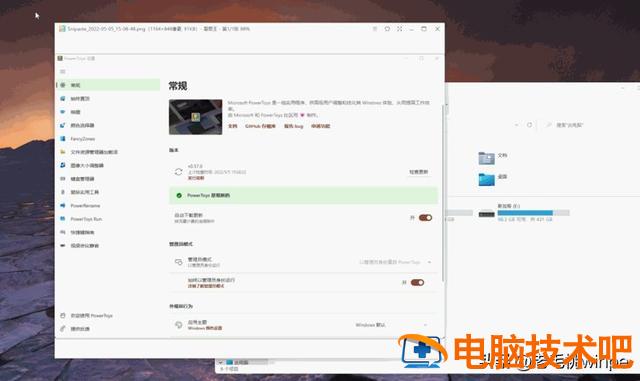Open the 报告 bug link

[x=293, y=126]
